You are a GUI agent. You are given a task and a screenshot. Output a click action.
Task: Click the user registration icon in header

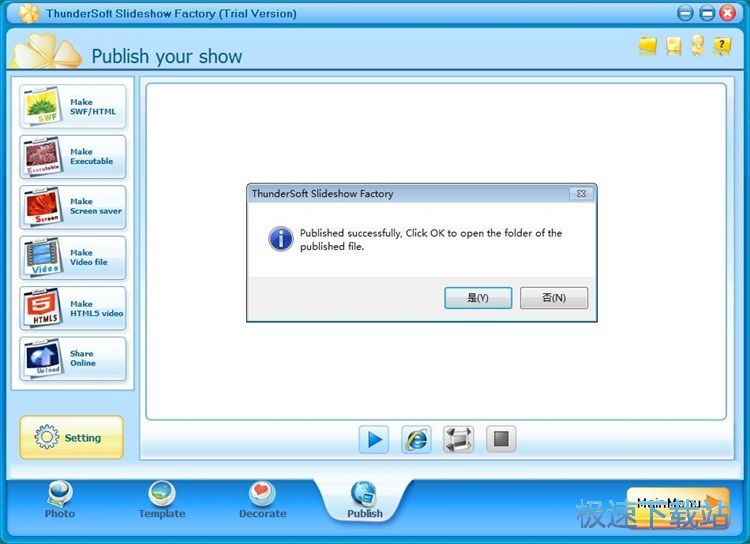698,45
